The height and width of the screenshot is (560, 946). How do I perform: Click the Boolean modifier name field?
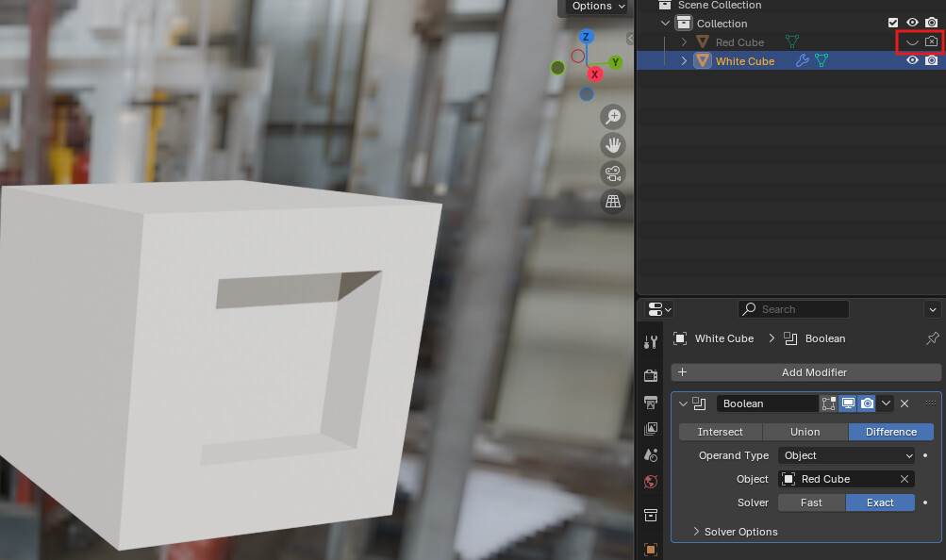click(x=768, y=404)
